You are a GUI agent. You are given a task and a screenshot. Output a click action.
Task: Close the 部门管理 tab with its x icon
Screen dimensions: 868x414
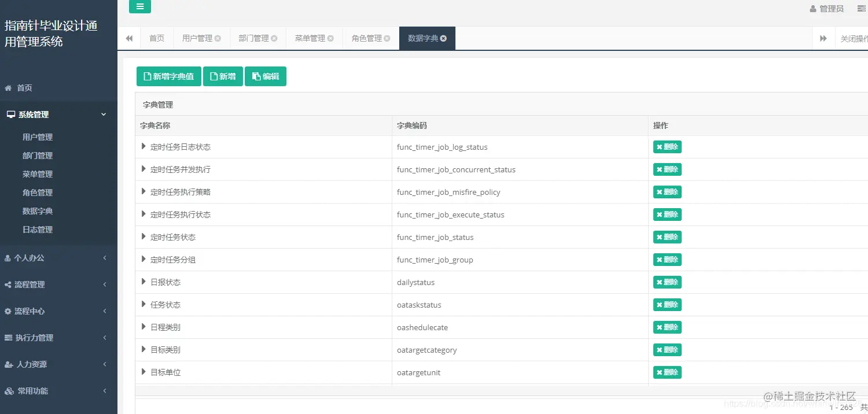click(x=274, y=39)
